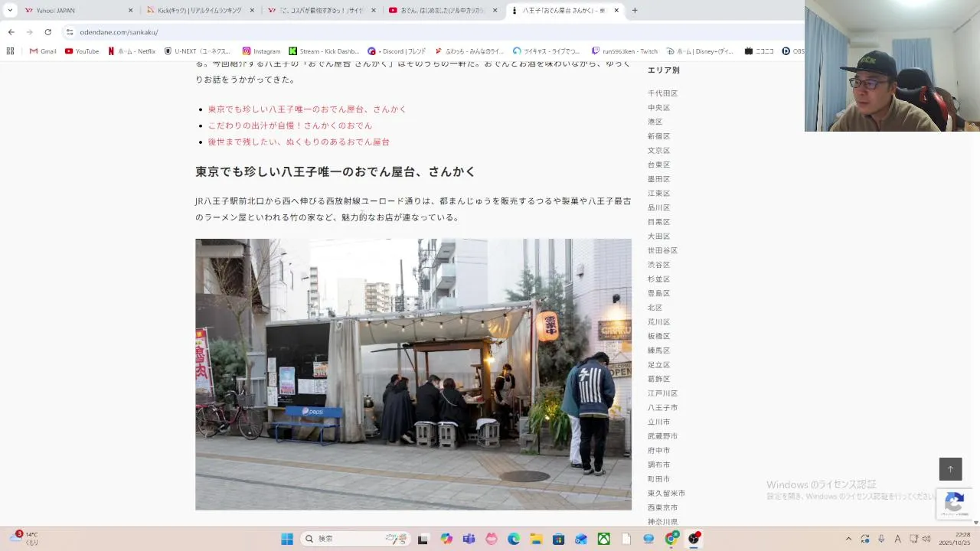Image resolution: width=980 pixels, height=551 pixels.
Task: Select 新宿区 in area list
Action: tap(658, 136)
